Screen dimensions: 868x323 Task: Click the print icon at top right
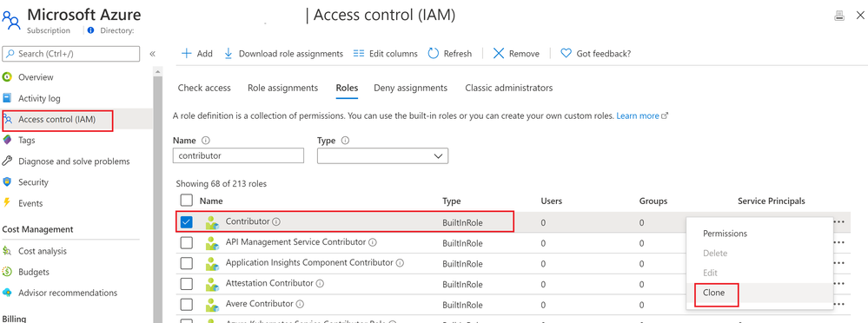coord(839,16)
